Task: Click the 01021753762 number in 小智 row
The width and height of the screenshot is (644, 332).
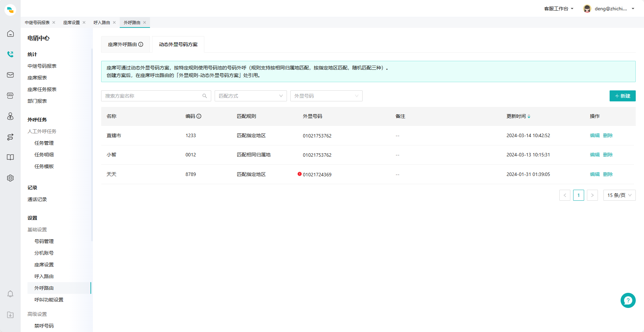Action: tap(317, 155)
